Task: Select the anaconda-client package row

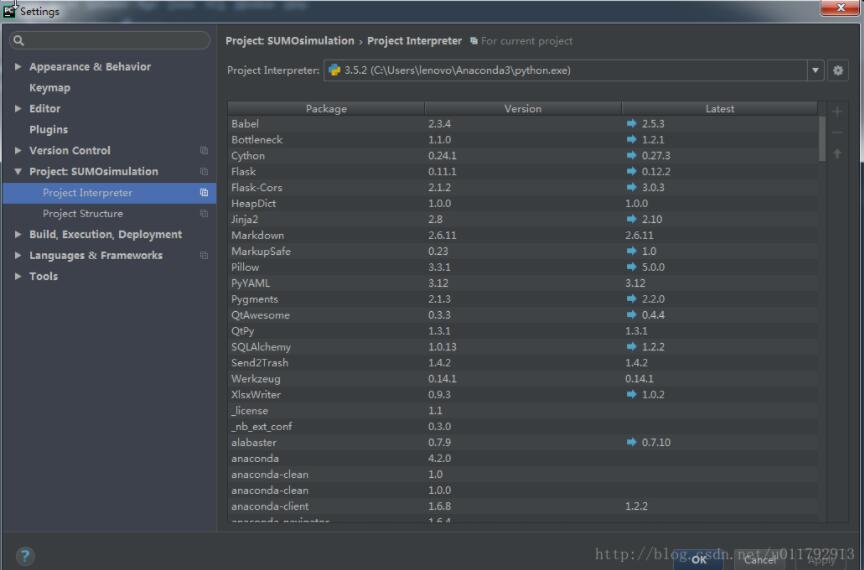Action: pos(523,507)
